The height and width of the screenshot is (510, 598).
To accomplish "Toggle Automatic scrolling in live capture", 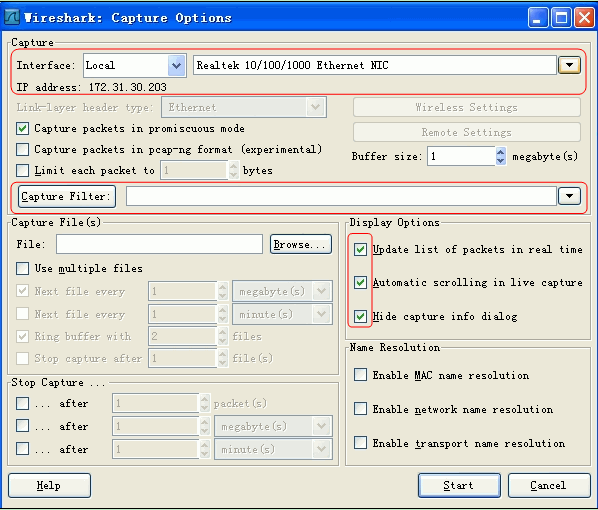I will click(x=360, y=283).
